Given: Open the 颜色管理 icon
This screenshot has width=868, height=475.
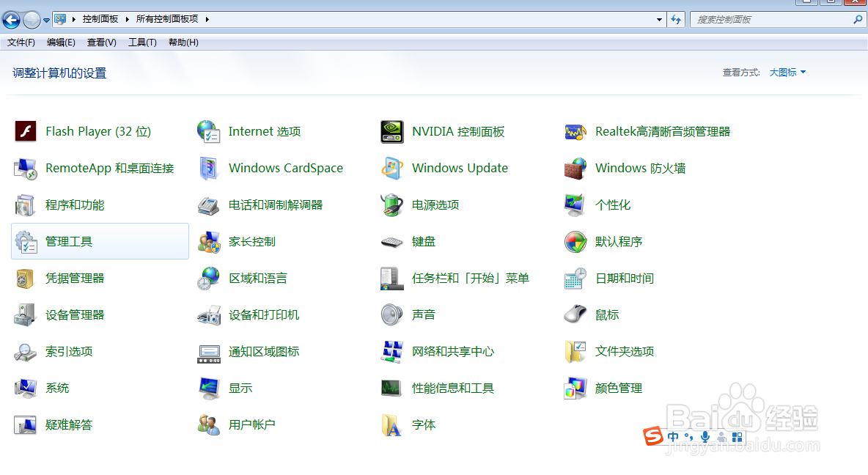Looking at the screenshot, I should pos(575,388).
